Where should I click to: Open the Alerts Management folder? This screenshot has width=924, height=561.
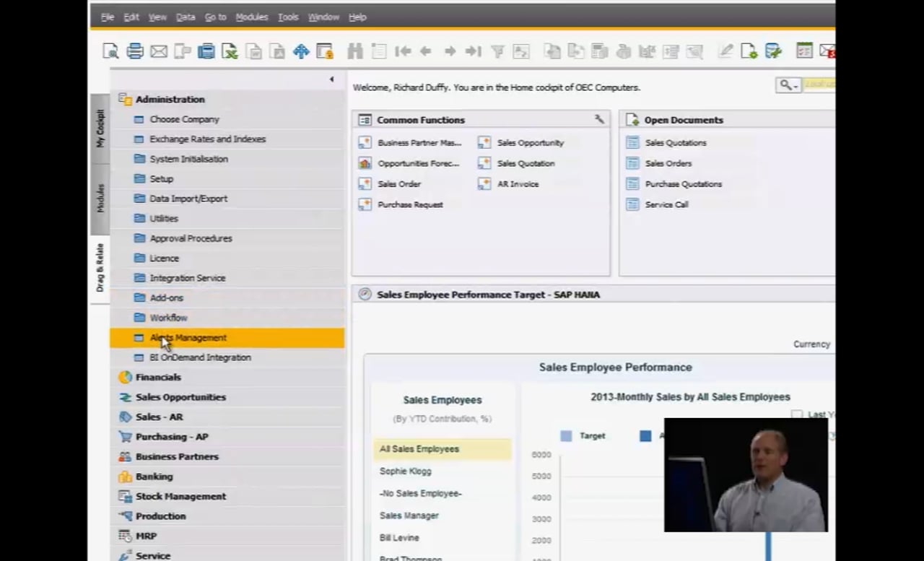(227, 338)
